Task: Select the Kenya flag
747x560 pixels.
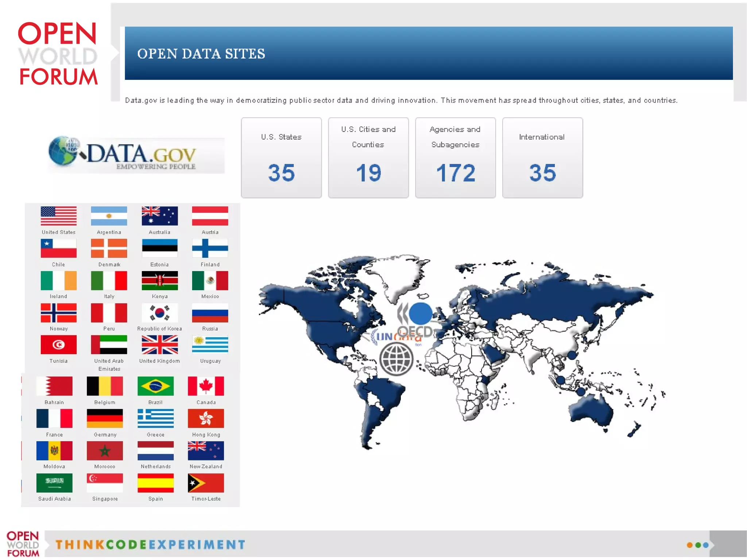Action: [159, 281]
